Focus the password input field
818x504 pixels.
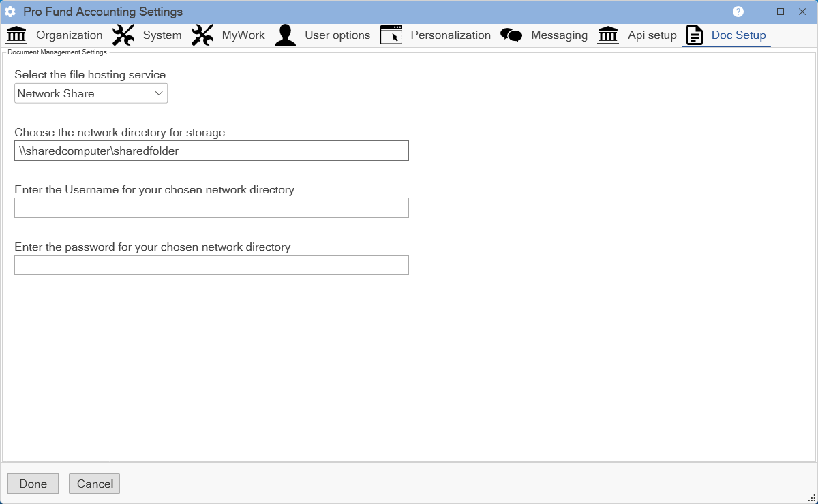[211, 265]
